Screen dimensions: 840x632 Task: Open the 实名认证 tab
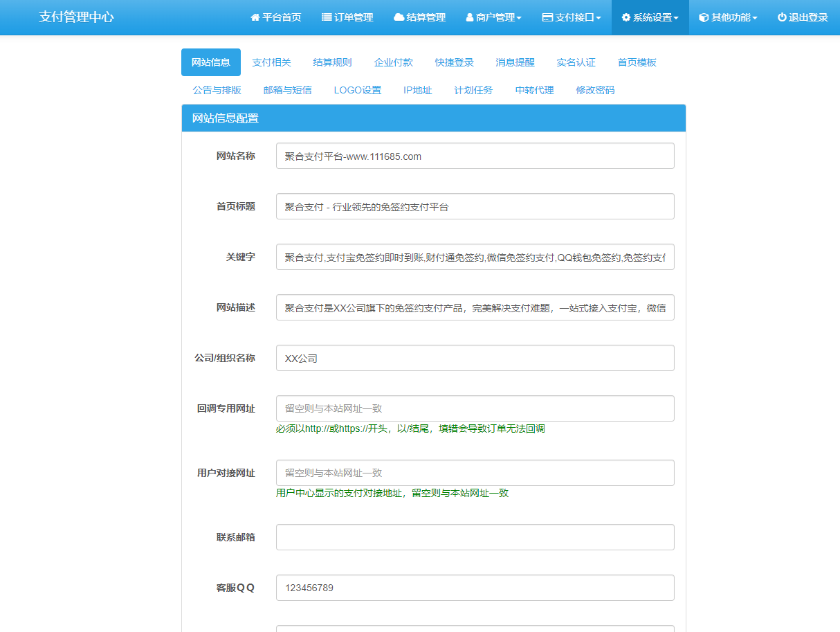(576, 62)
